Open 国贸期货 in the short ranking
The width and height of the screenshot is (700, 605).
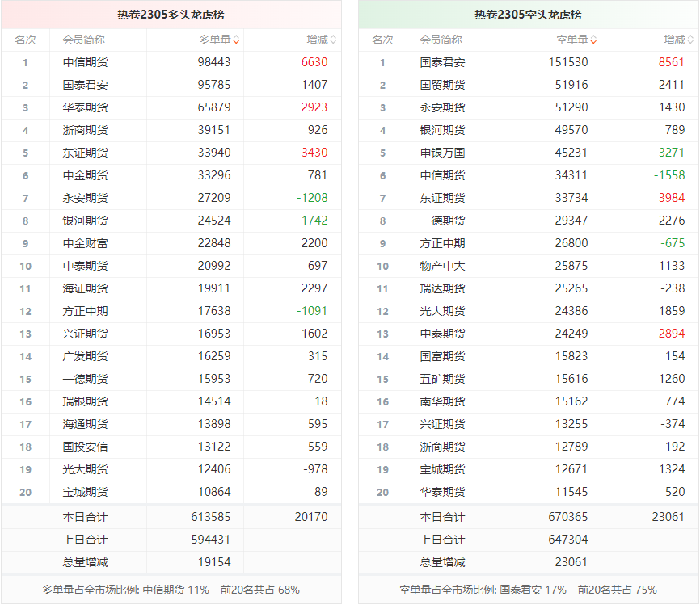[442, 85]
